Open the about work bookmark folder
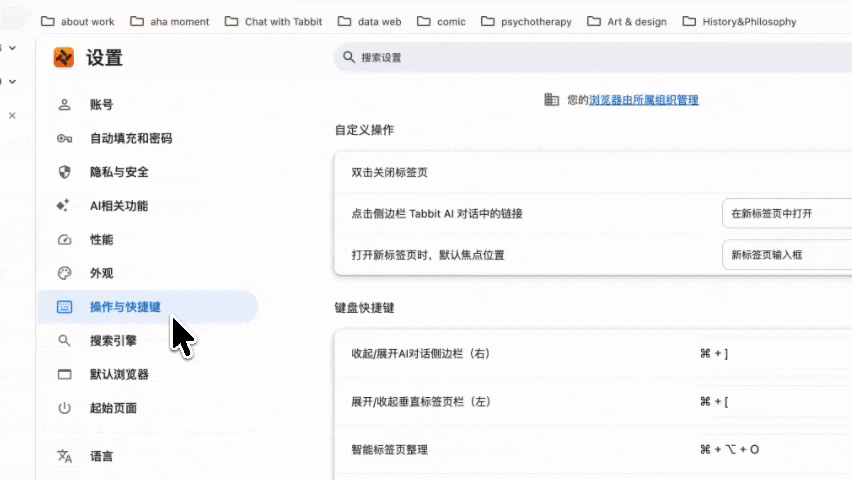The image size is (852, 480). (x=78, y=21)
